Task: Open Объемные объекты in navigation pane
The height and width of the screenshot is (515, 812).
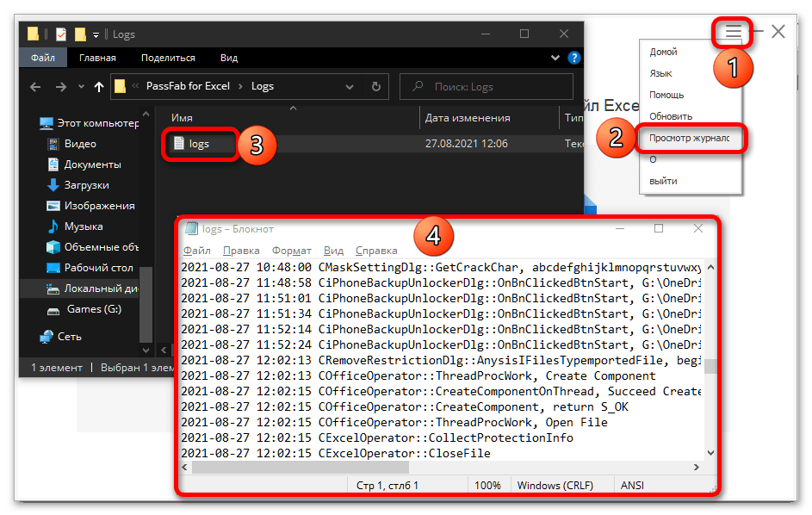Action: point(93,247)
